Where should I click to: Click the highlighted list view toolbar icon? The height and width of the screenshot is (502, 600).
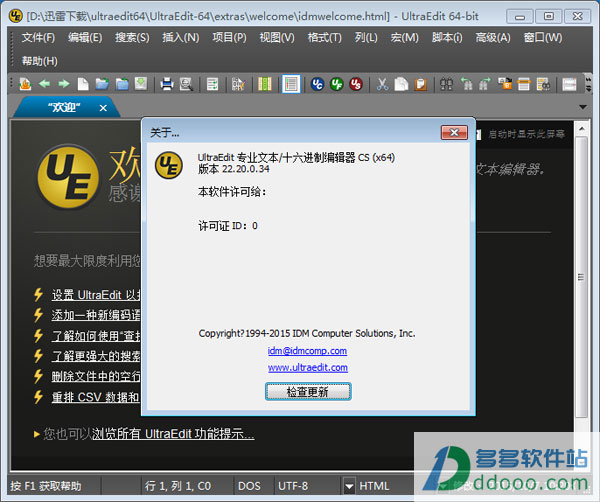(x=291, y=84)
